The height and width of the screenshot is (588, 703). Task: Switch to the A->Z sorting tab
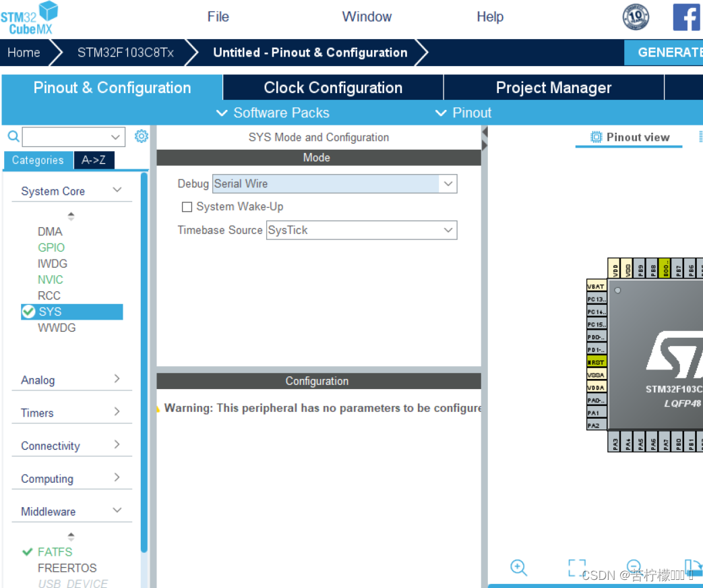[94, 160]
